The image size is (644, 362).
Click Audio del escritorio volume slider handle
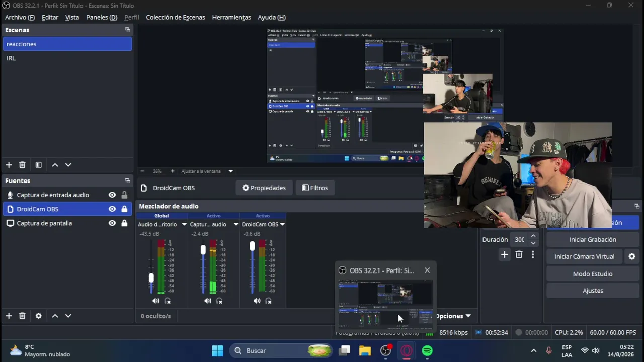[x=151, y=278]
